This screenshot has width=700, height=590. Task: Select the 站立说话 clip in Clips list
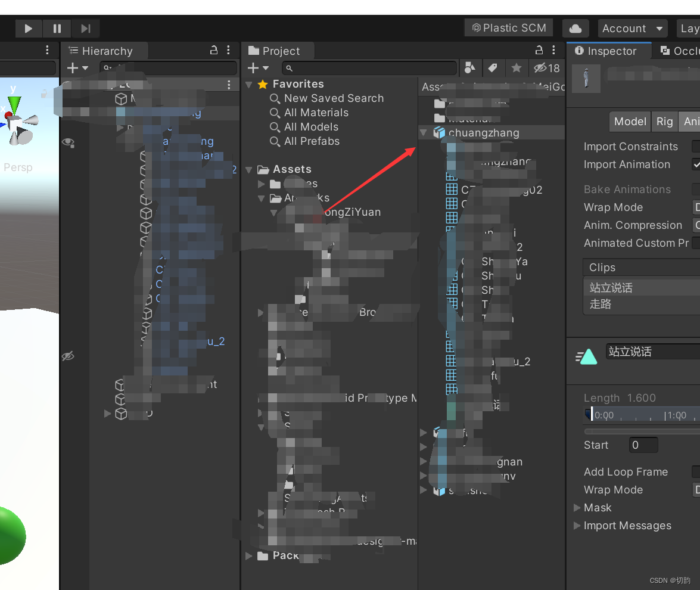(642, 288)
